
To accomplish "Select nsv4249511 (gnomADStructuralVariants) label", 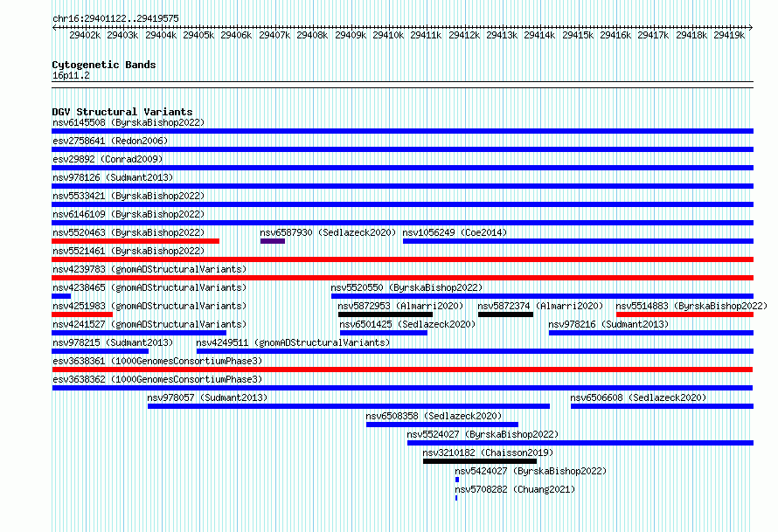I will tap(293, 342).
